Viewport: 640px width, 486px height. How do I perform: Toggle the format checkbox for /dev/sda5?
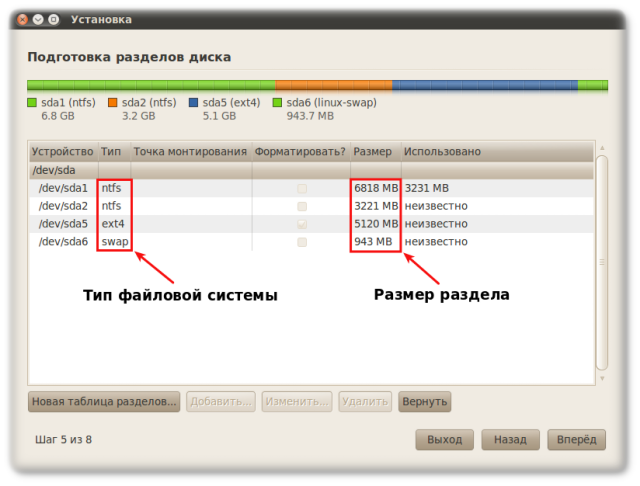(301, 224)
